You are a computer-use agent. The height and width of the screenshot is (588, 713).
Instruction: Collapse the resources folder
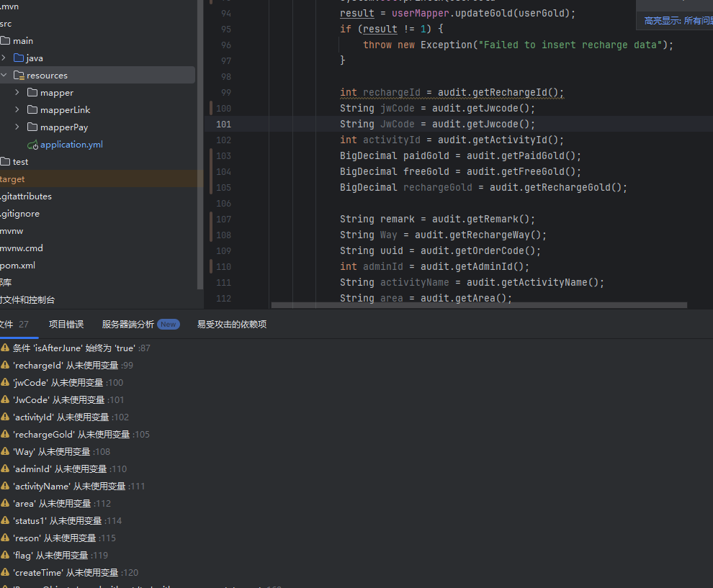click(x=4, y=75)
